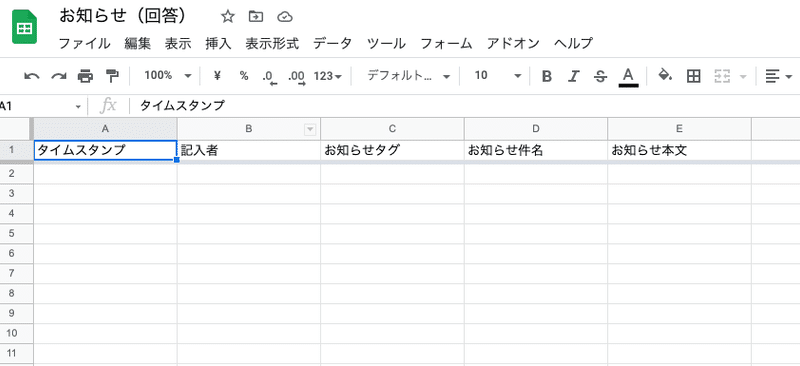Open the アドオン menu

click(513, 43)
